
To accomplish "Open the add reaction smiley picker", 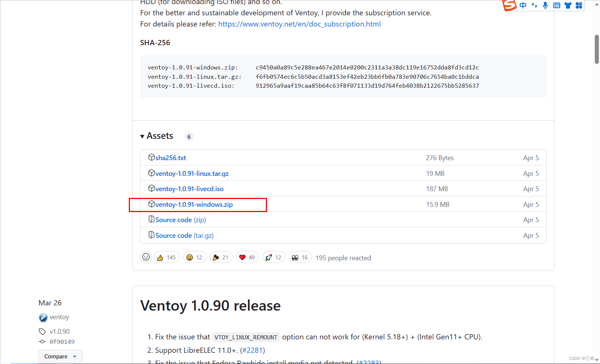I will coord(146,257).
